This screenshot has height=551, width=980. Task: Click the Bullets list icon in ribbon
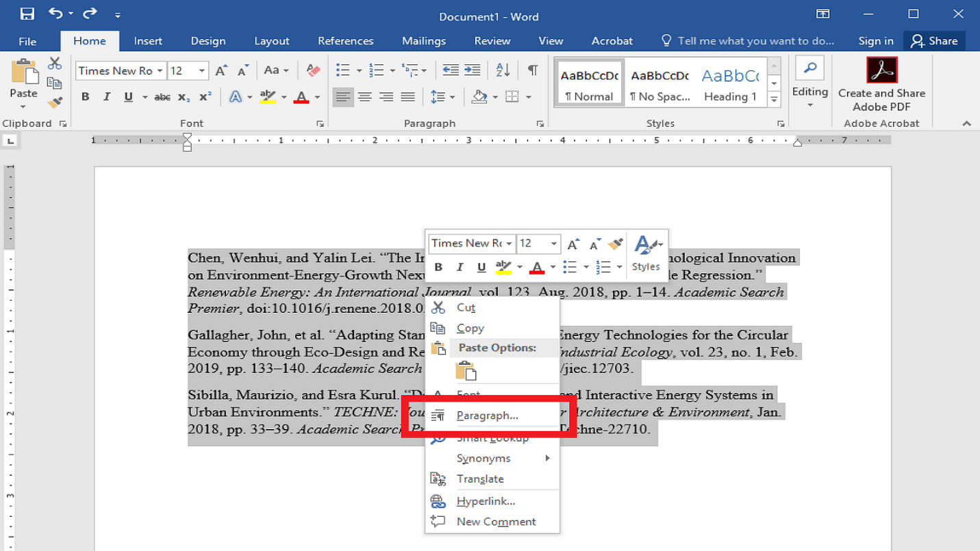pos(342,71)
